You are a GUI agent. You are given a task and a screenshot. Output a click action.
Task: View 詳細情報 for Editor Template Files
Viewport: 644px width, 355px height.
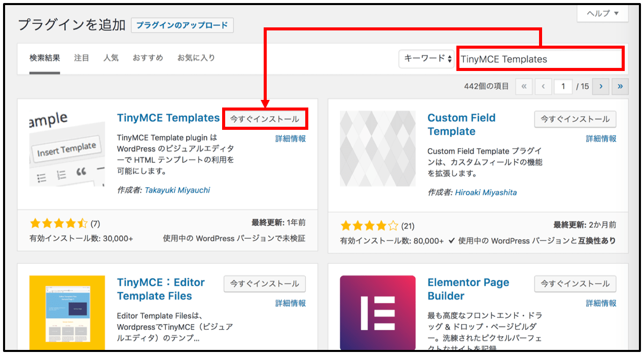[x=291, y=303]
